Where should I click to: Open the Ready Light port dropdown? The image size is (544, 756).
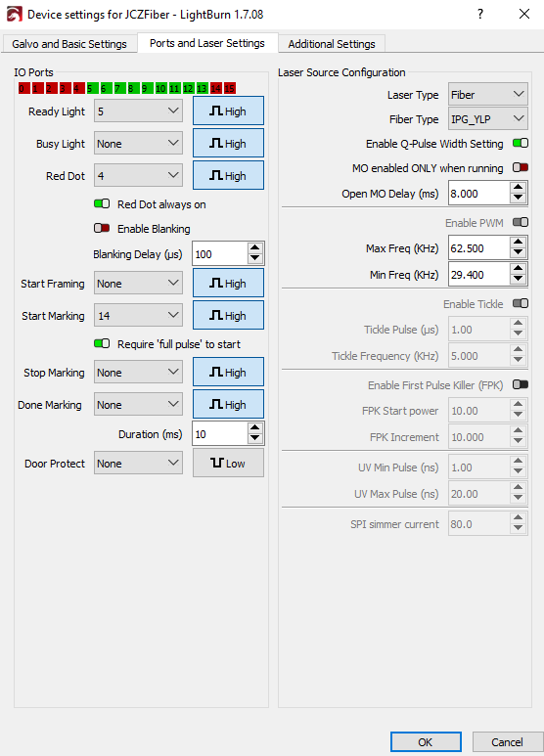pos(138,111)
